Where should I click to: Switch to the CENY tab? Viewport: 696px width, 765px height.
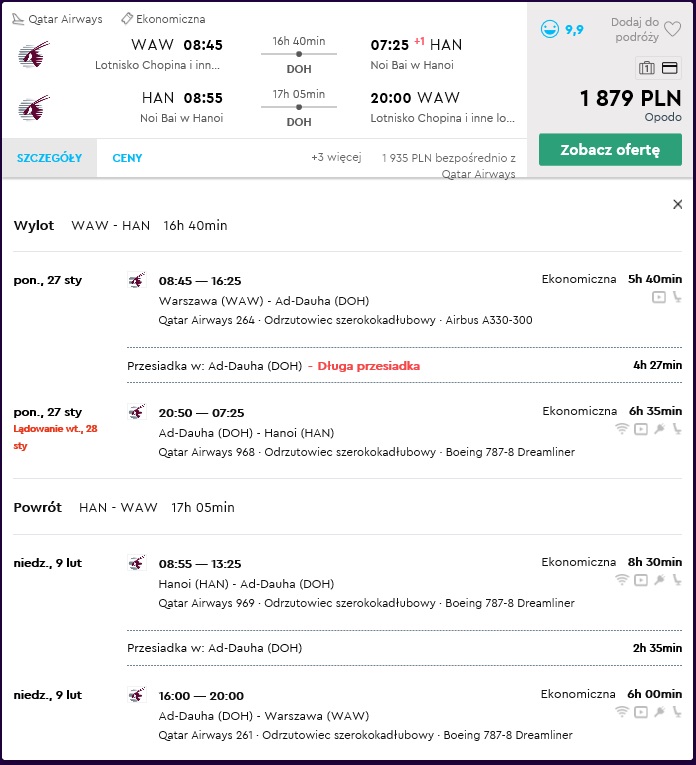click(x=127, y=158)
